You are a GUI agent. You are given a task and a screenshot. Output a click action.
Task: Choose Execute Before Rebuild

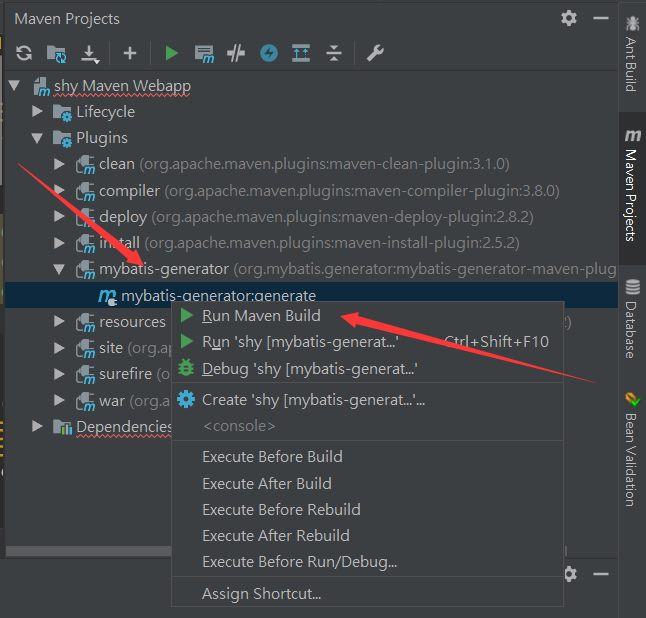[367, 510]
